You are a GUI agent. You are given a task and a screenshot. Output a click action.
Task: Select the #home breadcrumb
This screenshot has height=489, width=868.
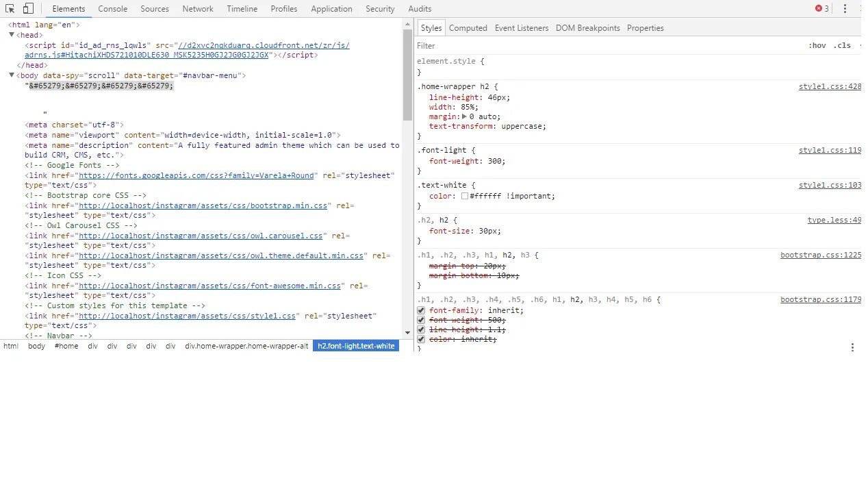click(66, 346)
